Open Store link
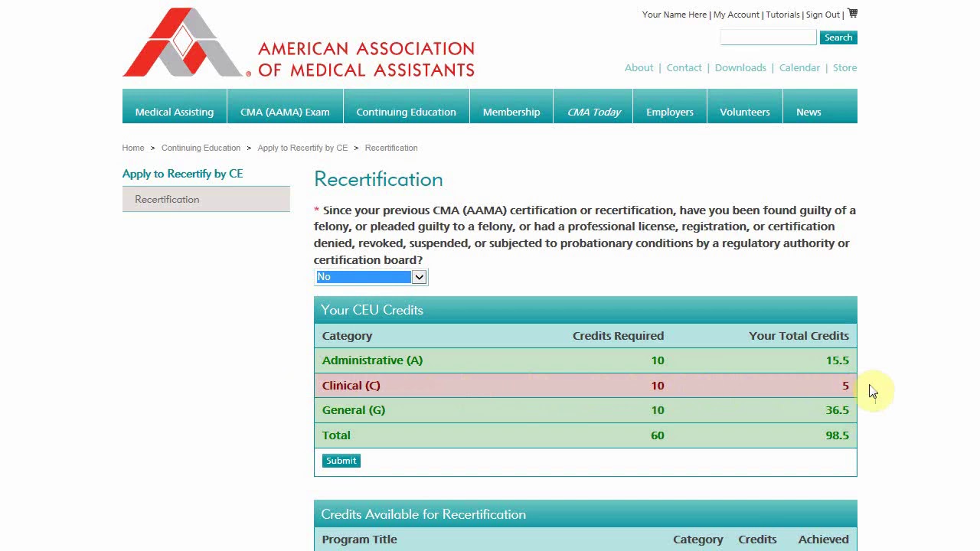The width and height of the screenshot is (980, 551). click(844, 67)
